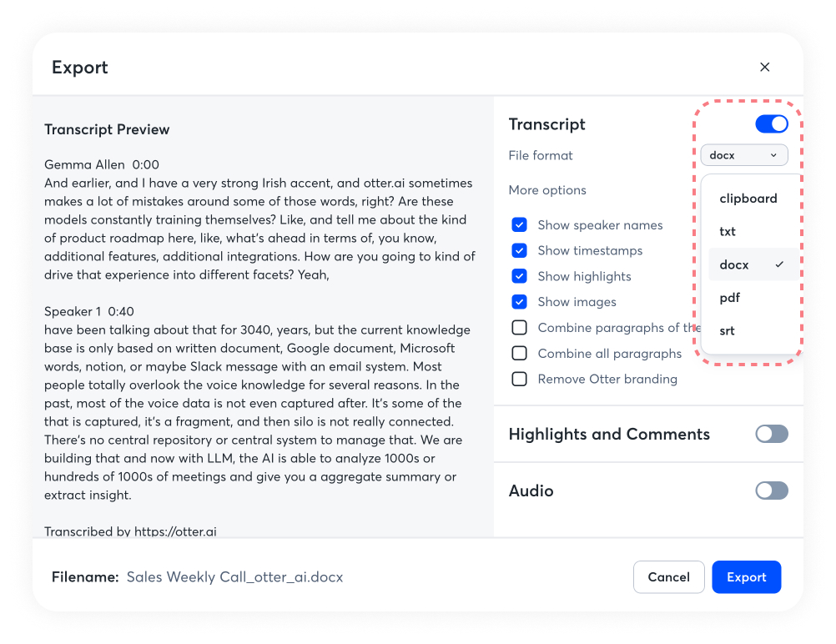Screen dimensions: 836x644
Task: Select pdf from the format menu
Action: (x=730, y=298)
